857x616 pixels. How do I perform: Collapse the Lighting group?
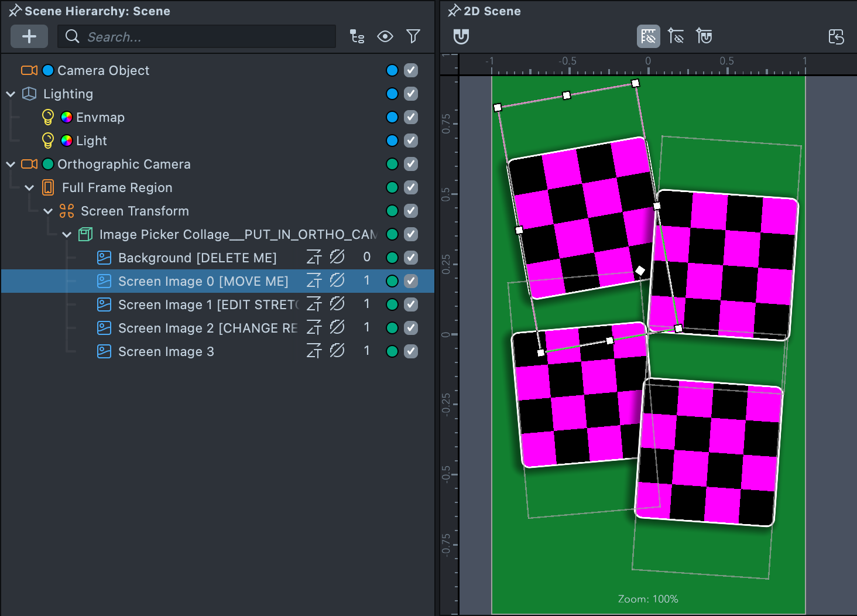pos(11,94)
